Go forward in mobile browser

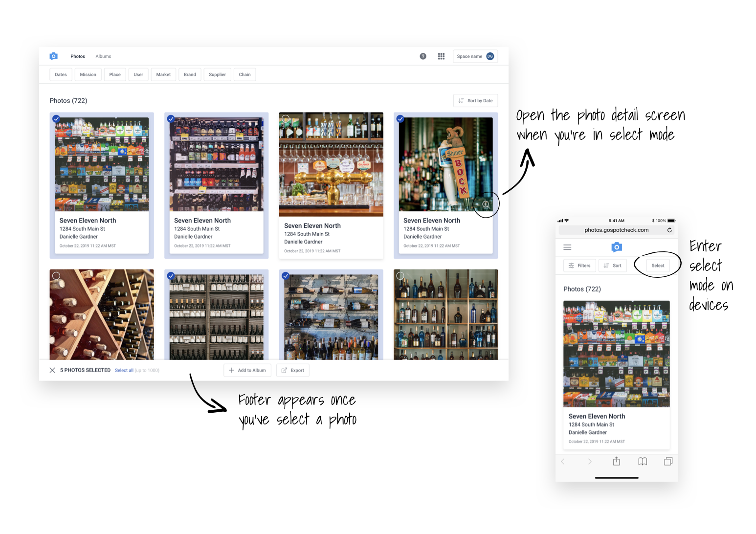pos(590,462)
